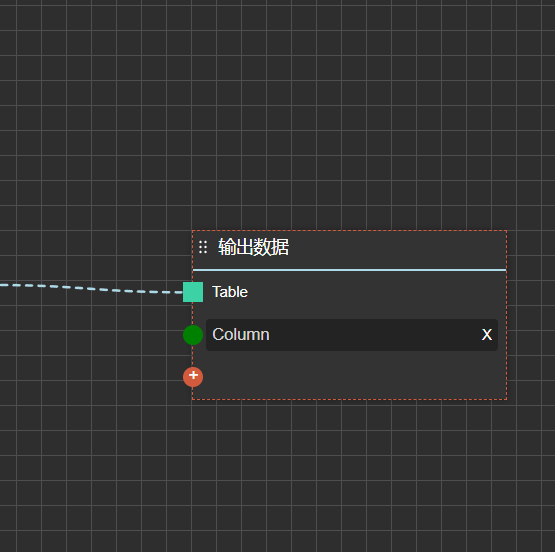555x552 pixels.
Task: Click the node's right dashed orange border
Action: tap(507, 315)
